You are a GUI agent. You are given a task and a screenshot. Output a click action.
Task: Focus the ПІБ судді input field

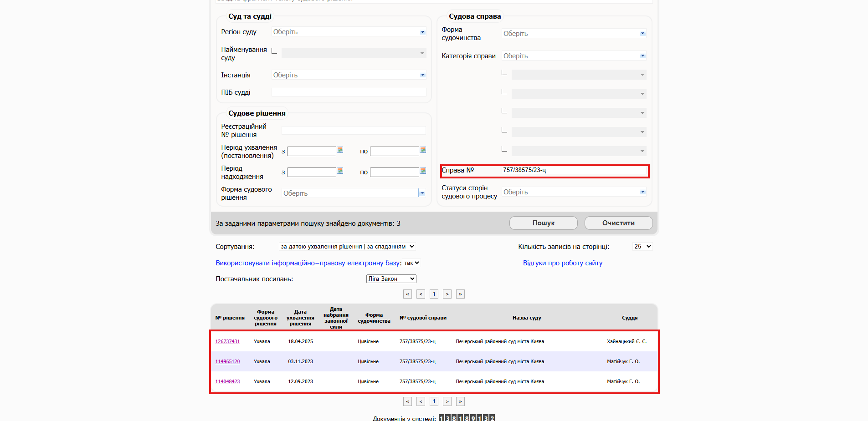coord(349,92)
